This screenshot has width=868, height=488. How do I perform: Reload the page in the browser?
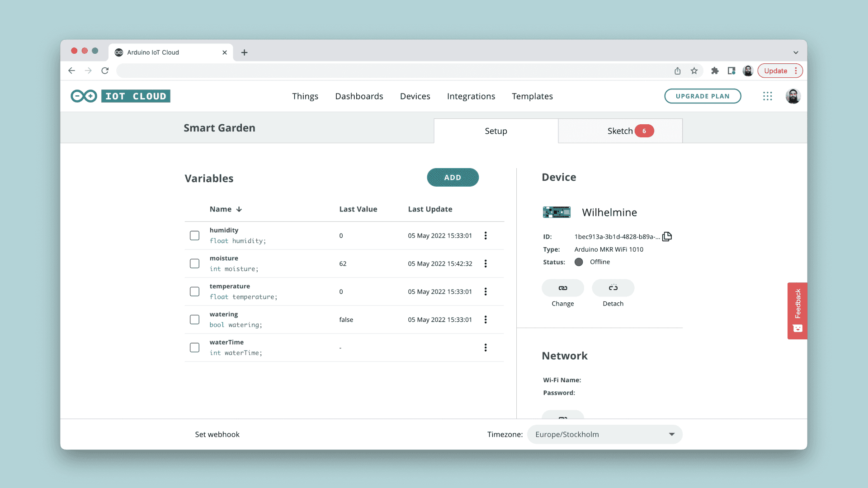click(105, 71)
